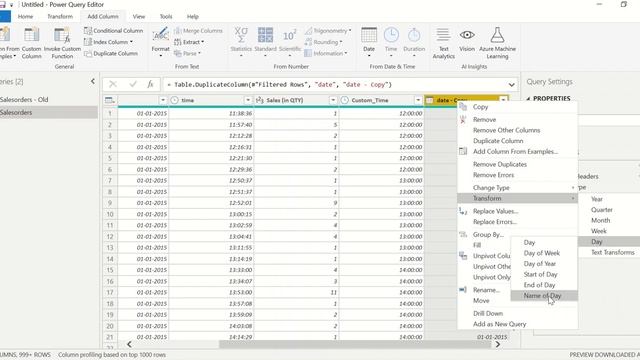Click the Scientific operations icon
Viewport: 640px width, 360px height.
tap(290, 35)
